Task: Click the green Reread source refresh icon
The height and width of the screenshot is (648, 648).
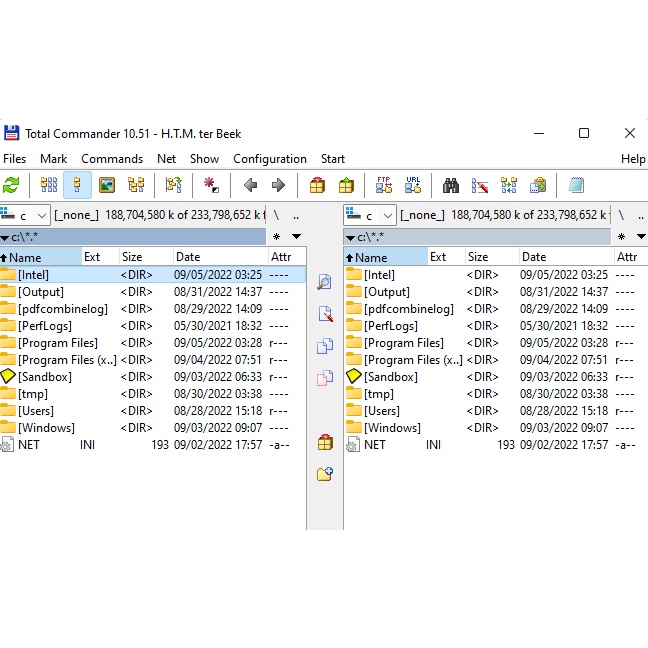Action: (x=12, y=185)
